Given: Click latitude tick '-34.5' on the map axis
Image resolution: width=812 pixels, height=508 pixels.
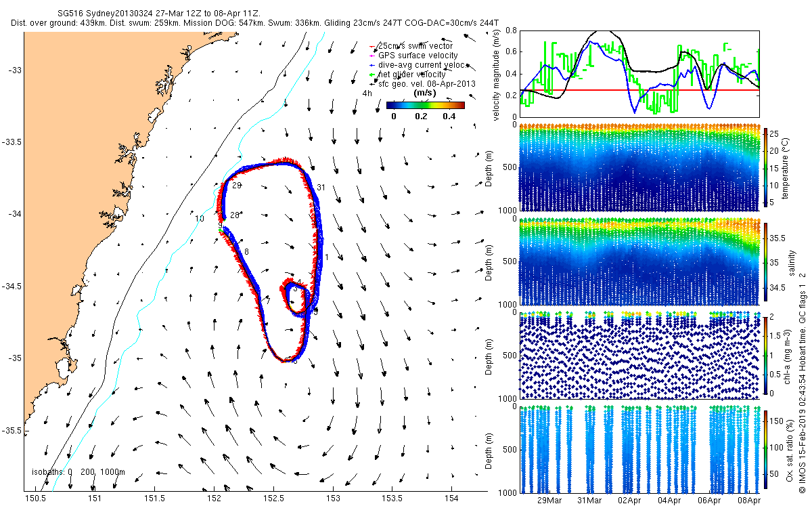Looking at the screenshot, I should pyautogui.click(x=12, y=286).
